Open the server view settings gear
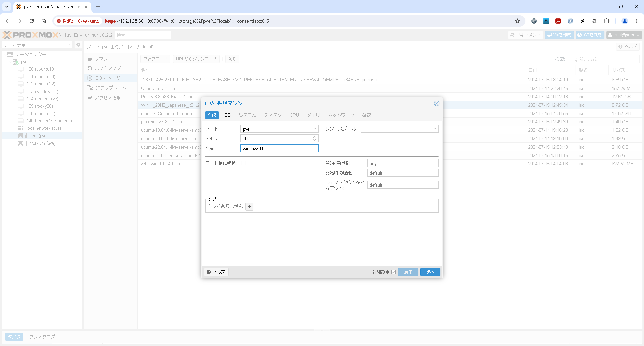The height and width of the screenshot is (346, 644). pos(78,45)
